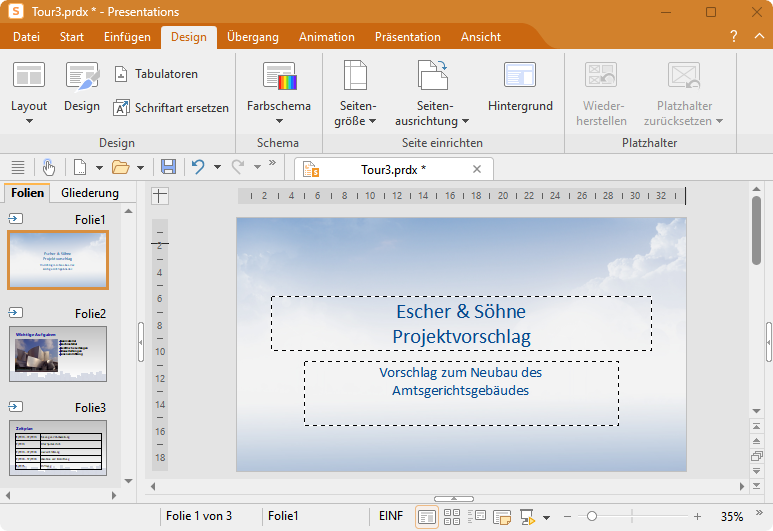Open the Animation ribbon tab
This screenshot has height=531, width=773.
pos(326,37)
